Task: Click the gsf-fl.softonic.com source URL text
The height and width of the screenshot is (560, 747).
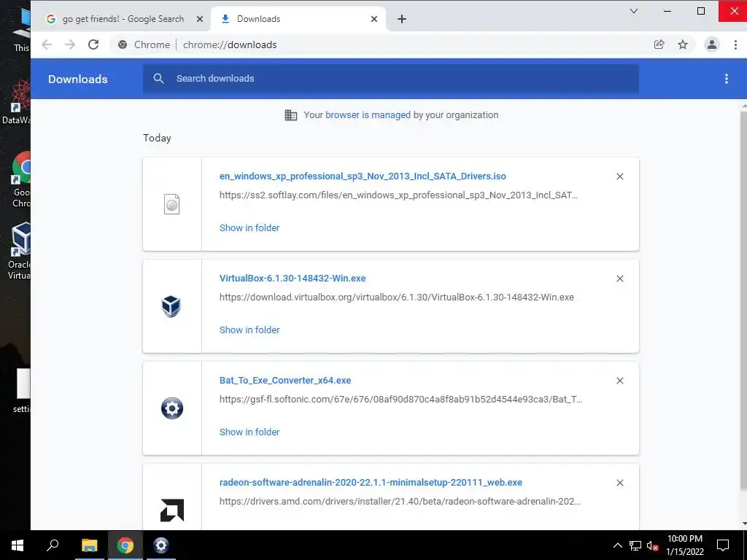Action: pos(400,399)
